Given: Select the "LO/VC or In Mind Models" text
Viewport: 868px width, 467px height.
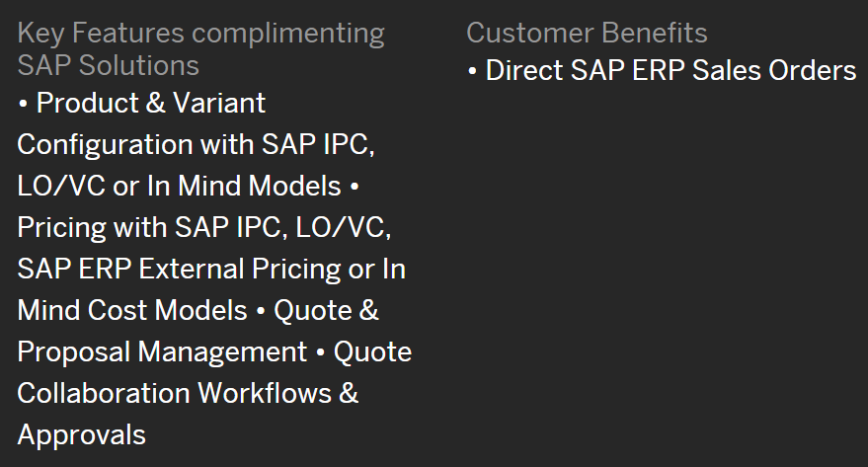Looking at the screenshot, I should 179,186.
